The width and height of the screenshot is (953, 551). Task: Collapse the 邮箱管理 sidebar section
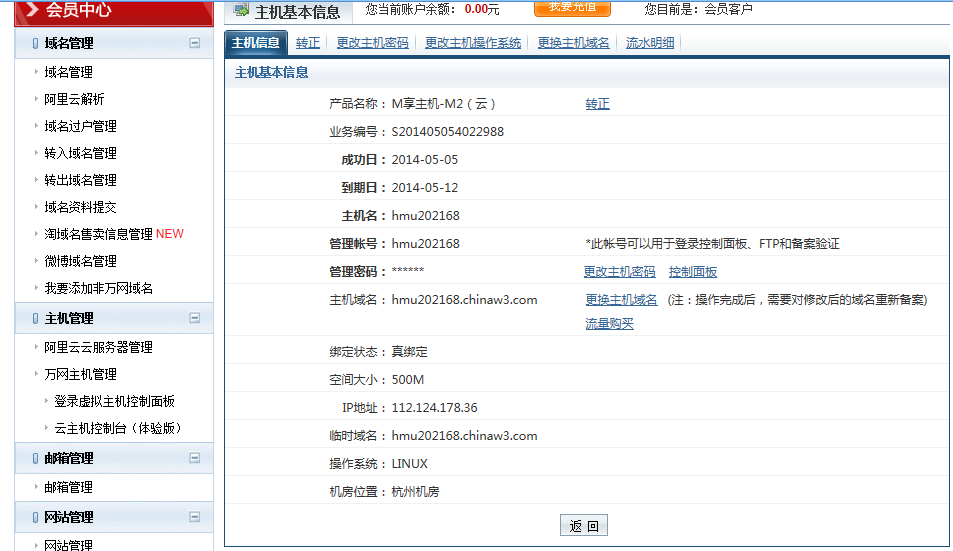pos(194,458)
